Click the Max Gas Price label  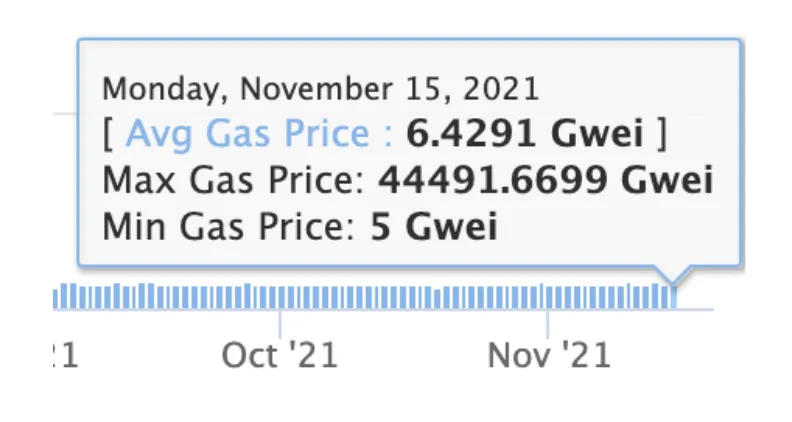233,180
